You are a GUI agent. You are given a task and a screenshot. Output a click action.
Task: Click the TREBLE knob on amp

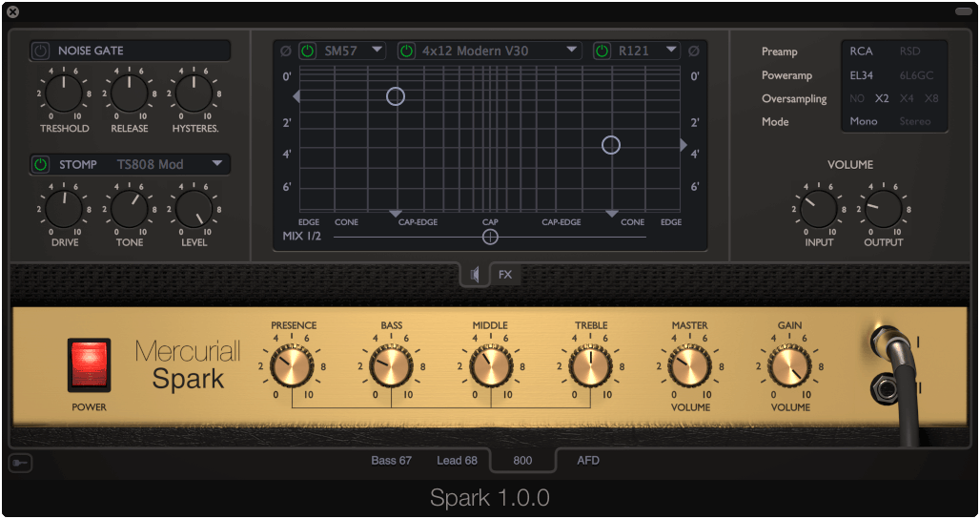click(x=590, y=366)
